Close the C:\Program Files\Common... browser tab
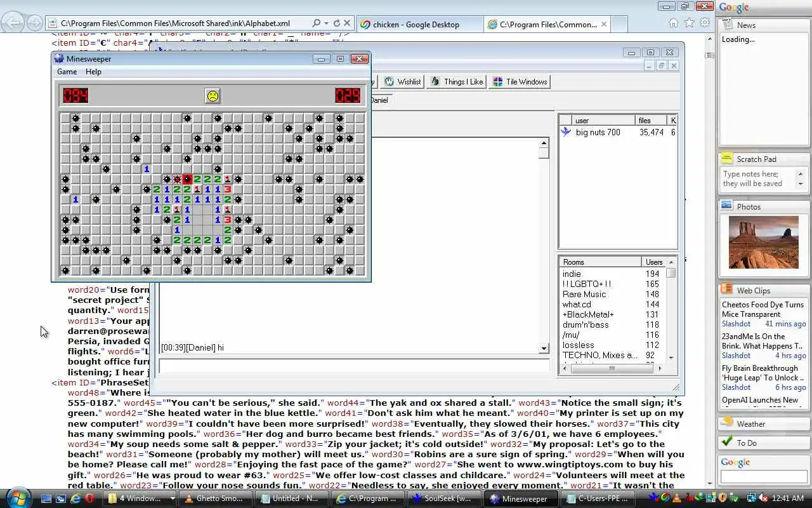The width and height of the screenshot is (812, 508). pos(604,25)
